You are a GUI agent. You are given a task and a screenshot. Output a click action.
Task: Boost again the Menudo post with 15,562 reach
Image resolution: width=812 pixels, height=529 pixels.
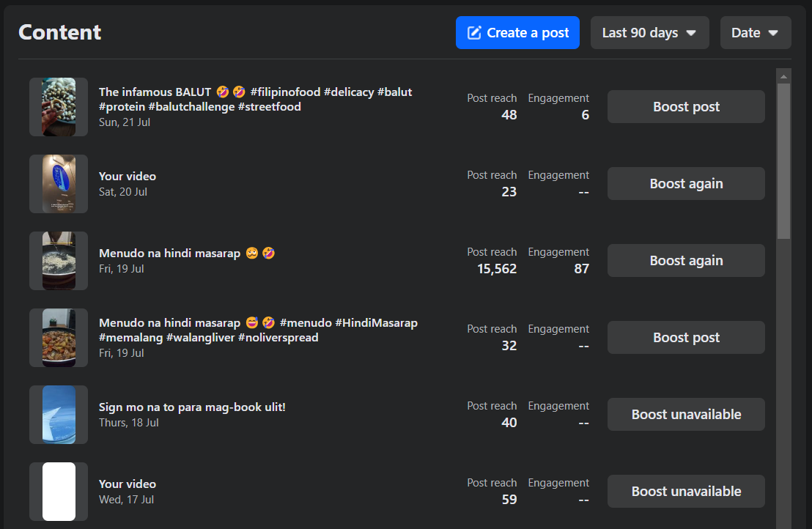coord(686,261)
